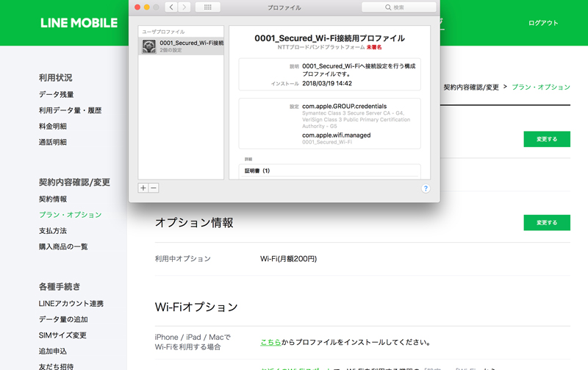Screen dimensions: 588x370
Task: Open 料金明細 in sidebar
Action: coord(52,127)
